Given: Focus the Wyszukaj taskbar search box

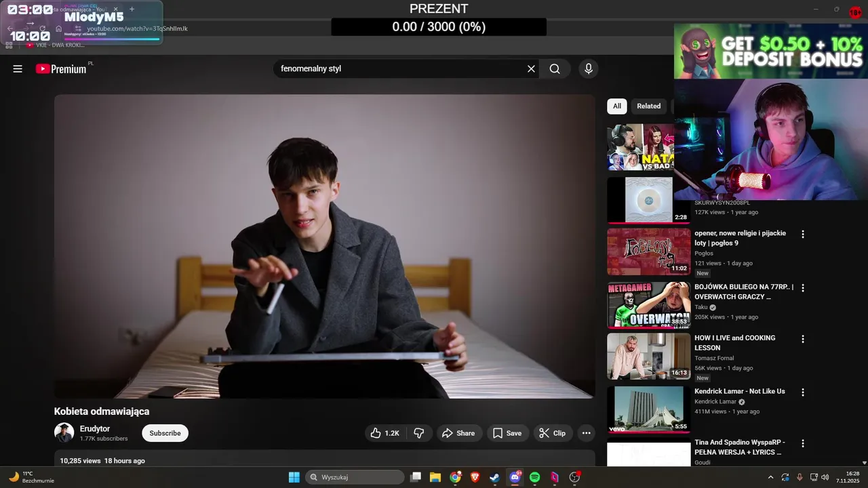Looking at the screenshot, I should click(355, 477).
